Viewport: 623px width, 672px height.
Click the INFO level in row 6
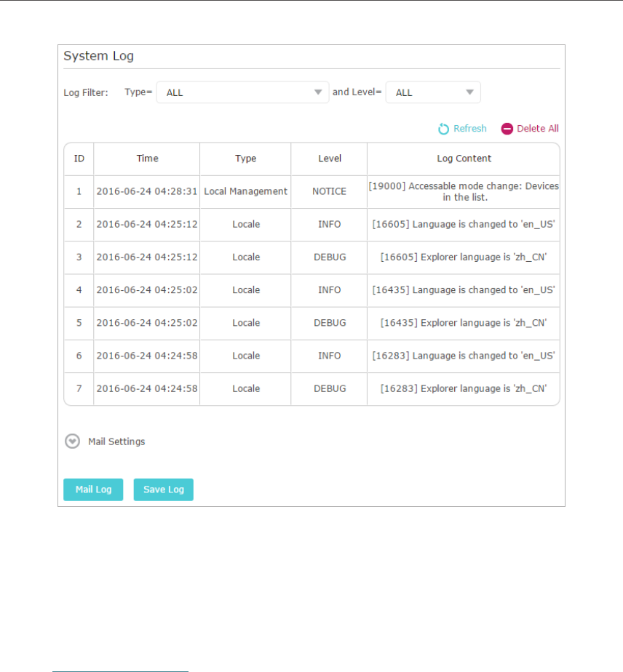click(x=329, y=356)
